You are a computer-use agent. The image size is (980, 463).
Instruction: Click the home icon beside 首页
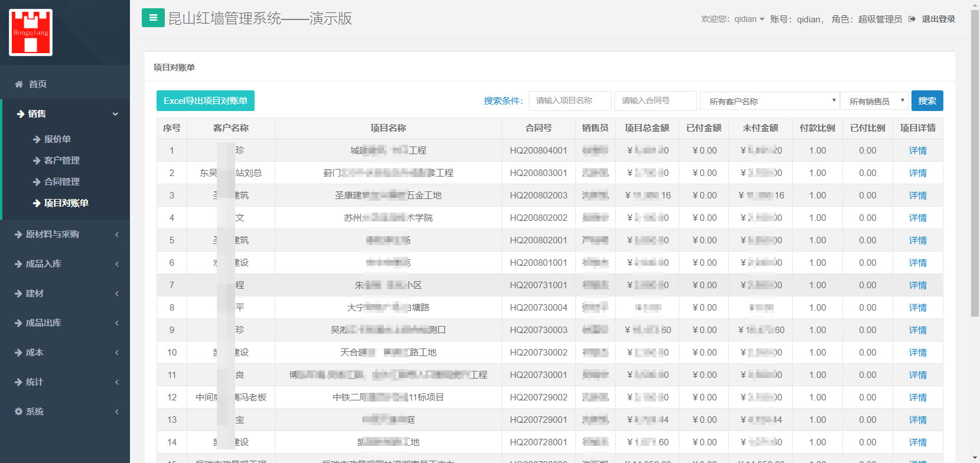(x=19, y=84)
